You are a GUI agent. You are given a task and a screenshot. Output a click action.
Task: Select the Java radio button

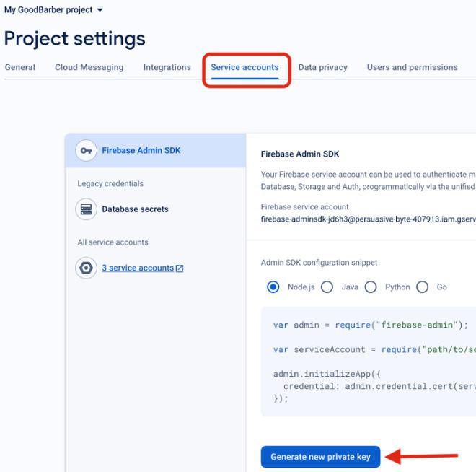tap(327, 287)
